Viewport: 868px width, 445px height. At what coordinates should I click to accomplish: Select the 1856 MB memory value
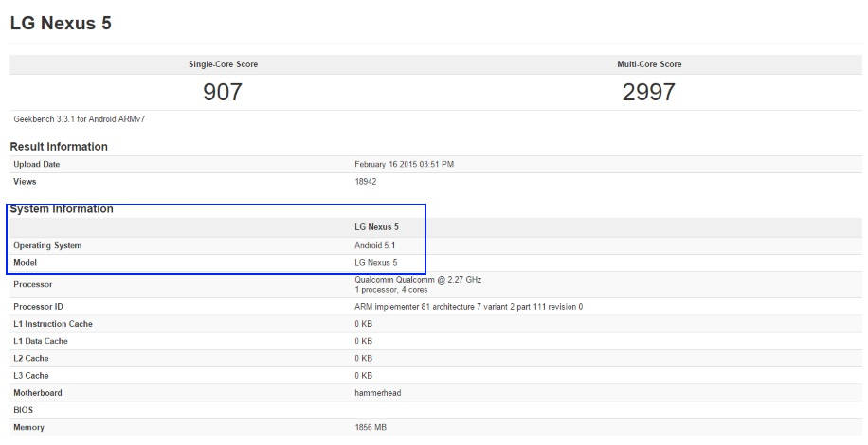coord(371,427)
